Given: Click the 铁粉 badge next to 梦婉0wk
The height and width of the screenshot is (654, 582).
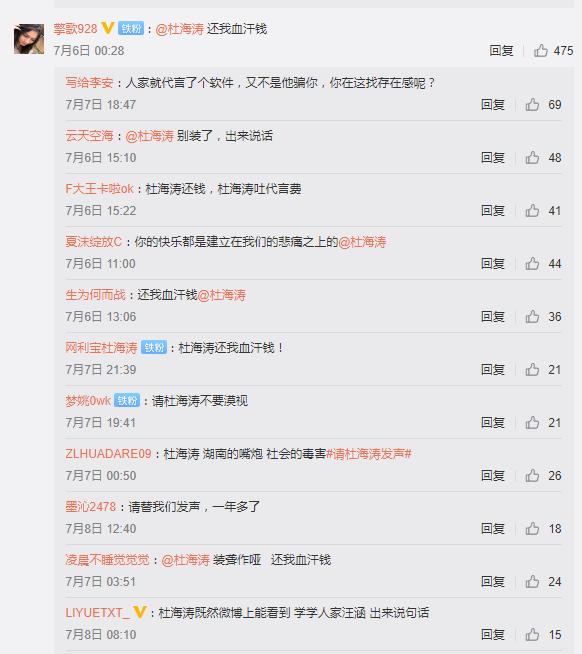Looking at the screenshot, I should pos(127,400).
